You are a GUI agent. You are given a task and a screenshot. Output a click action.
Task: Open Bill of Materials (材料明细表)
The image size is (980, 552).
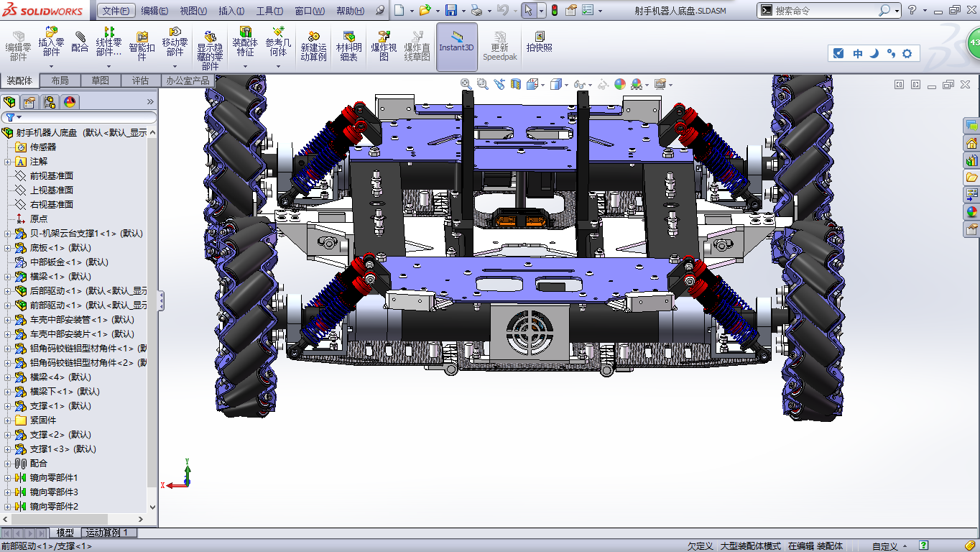[348, 46]
